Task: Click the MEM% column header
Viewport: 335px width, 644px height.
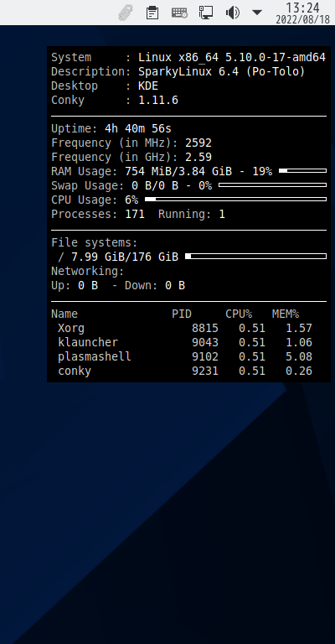Action: click(286, 314)
